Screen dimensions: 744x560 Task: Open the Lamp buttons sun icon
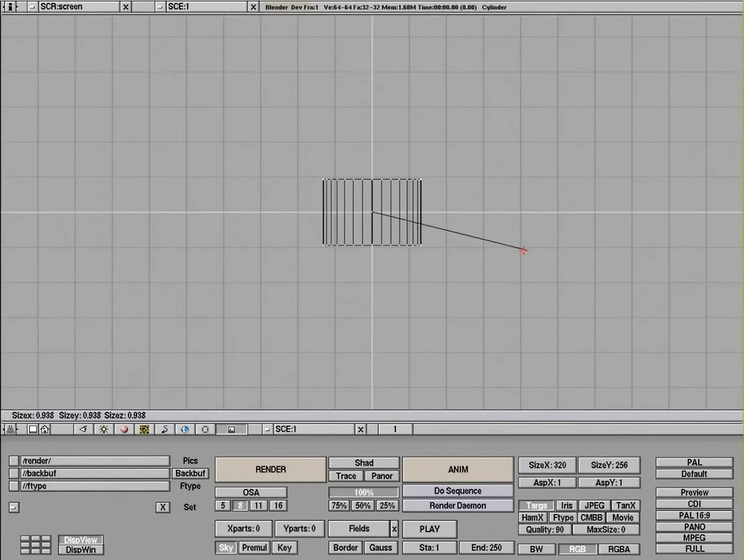click(103, 429)
